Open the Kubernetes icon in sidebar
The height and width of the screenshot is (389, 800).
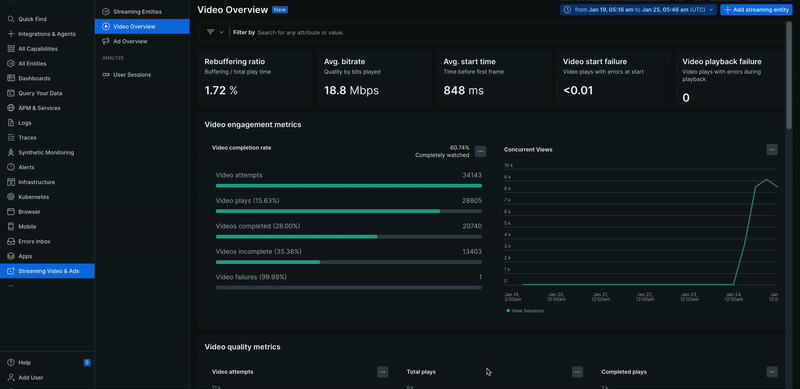[11, 197]
